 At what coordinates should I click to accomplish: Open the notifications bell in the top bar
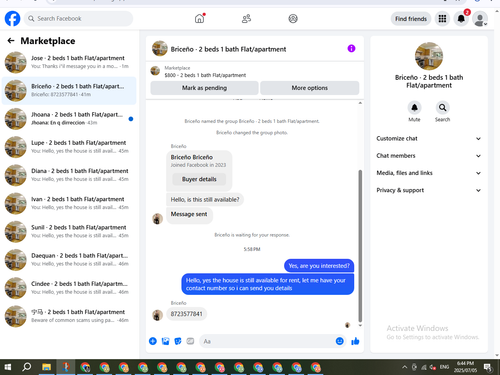[461, 19]
